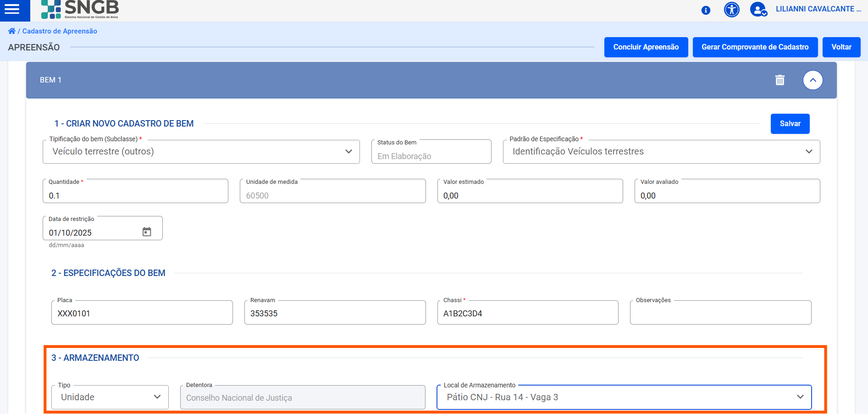This screenshot has height=414, width=868.
Task: Open the accessibility options icon
Action: (x=731, y=10)
